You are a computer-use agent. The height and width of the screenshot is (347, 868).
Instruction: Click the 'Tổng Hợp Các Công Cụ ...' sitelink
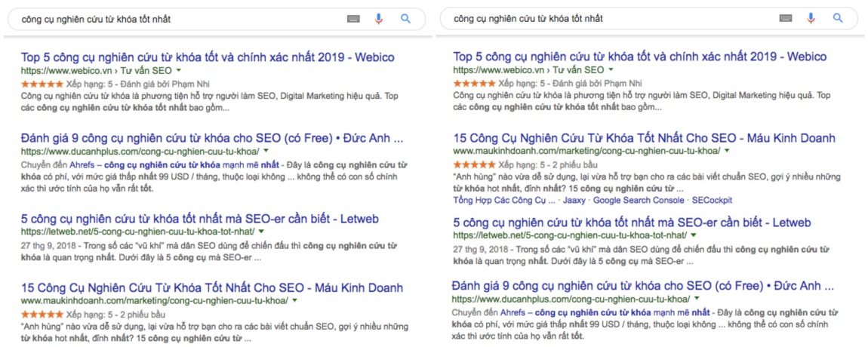coord(503,201)
